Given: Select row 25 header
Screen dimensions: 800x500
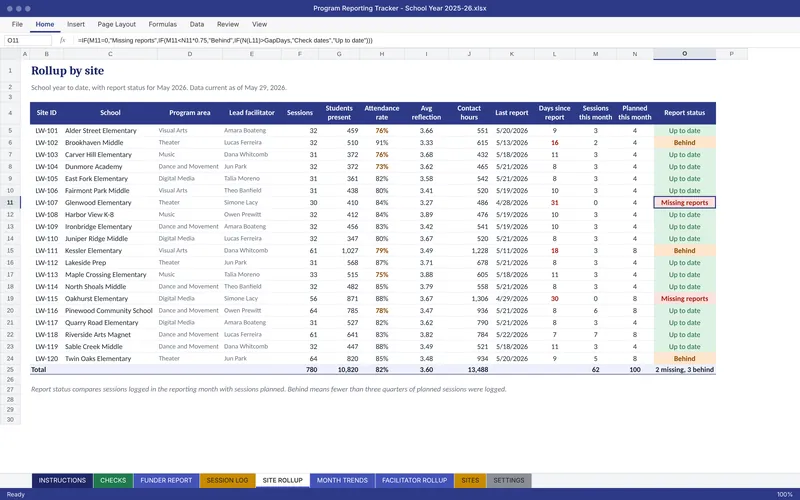Looking at the screenshot, I should (x=10, y=369).
